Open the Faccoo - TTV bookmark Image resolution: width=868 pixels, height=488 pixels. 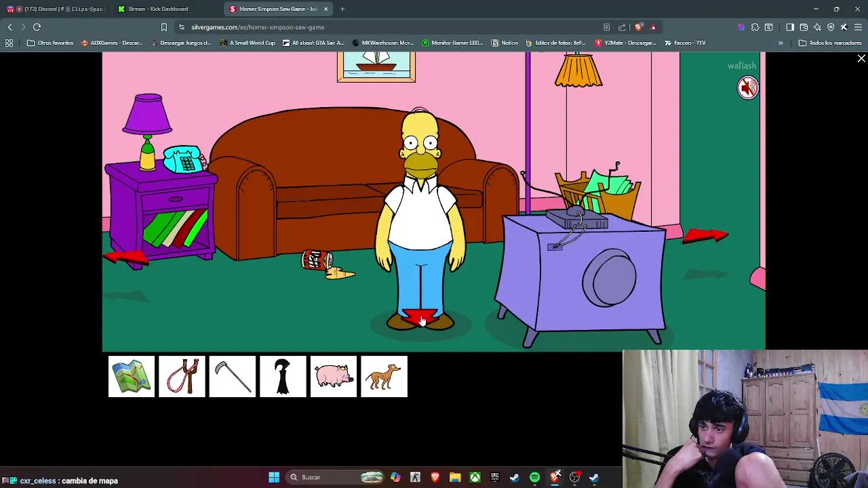pyautogui.click(x=685, y=43)
